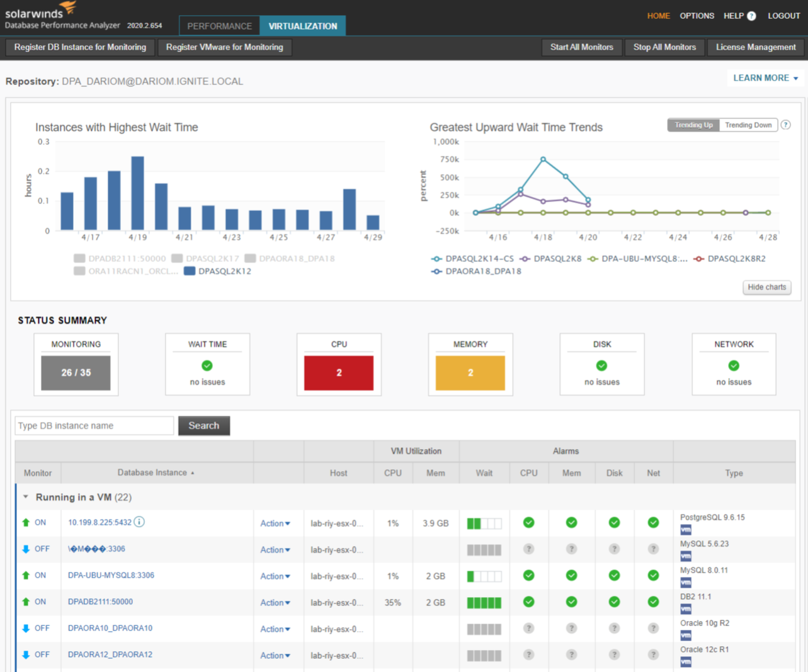Click green ON arrow for DPA-UBU-MYSQL8:3306
808x672 pixels.
26,576
